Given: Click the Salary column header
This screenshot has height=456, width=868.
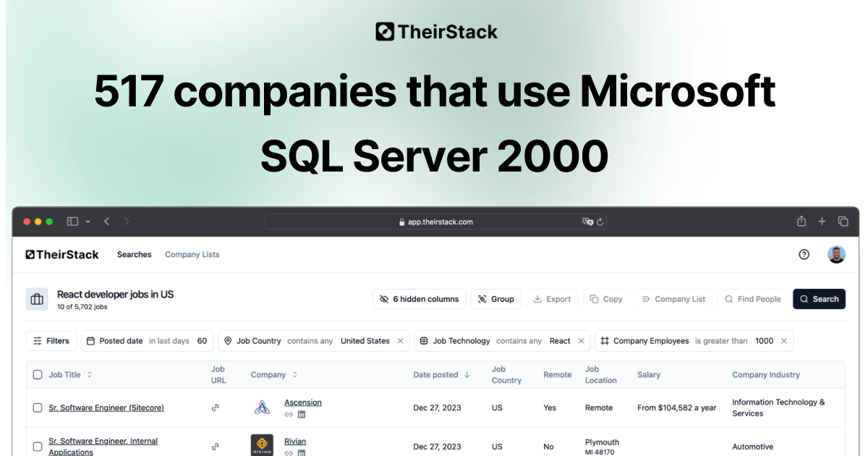Looking at the screenshot, I should pos(649,375).
